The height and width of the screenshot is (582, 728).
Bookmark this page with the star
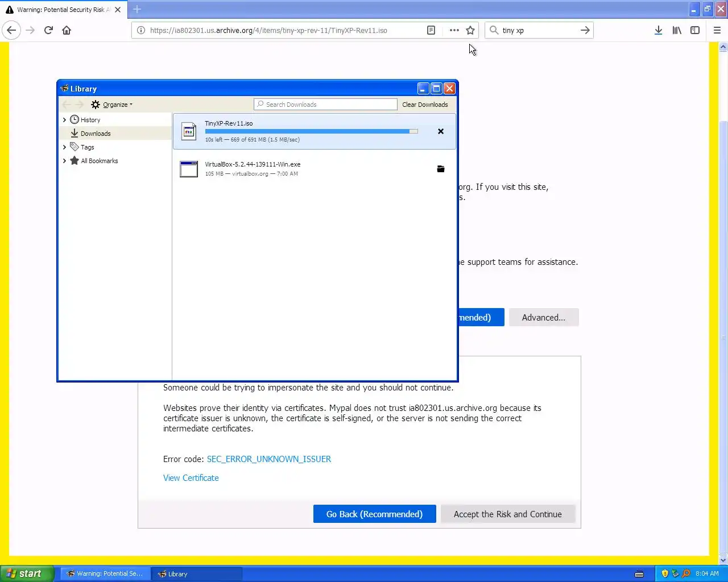pos(470,30)
